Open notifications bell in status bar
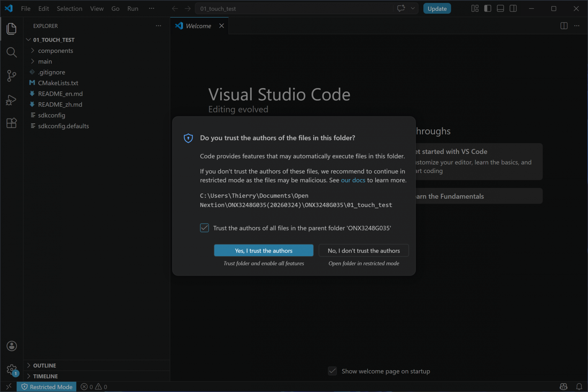The height and width of the screenshot is (392, 588). pos(579,387)
